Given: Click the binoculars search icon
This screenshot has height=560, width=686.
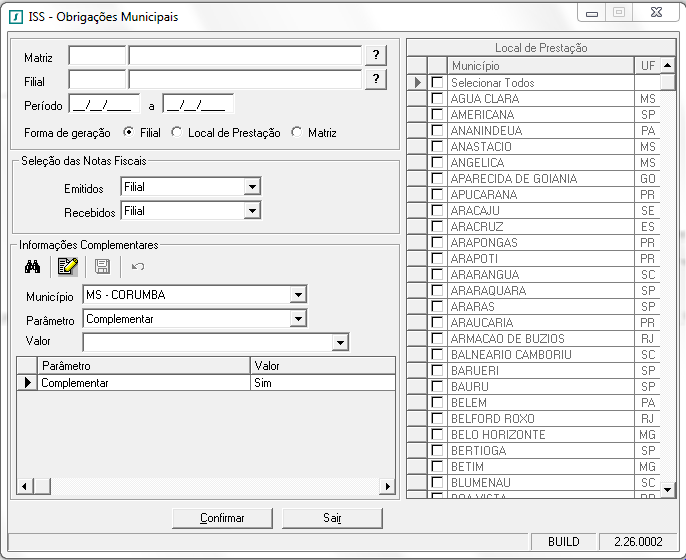Looking at the screenshot, I should pos(33,266).
